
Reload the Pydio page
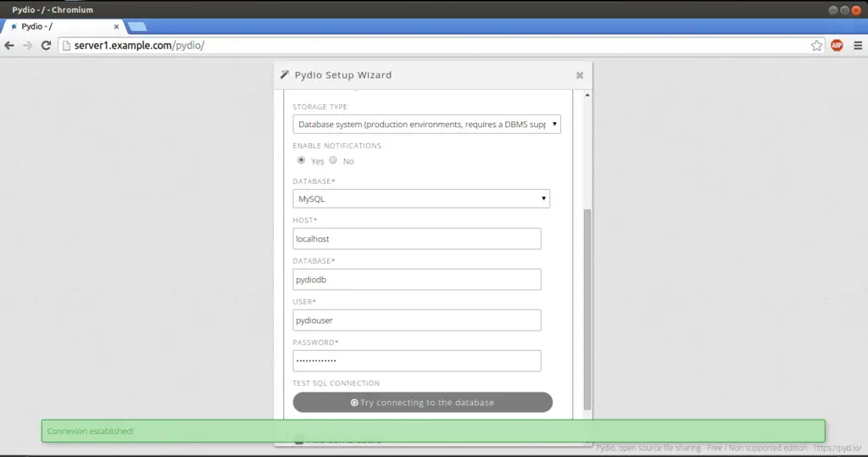(x=46, y=46)
